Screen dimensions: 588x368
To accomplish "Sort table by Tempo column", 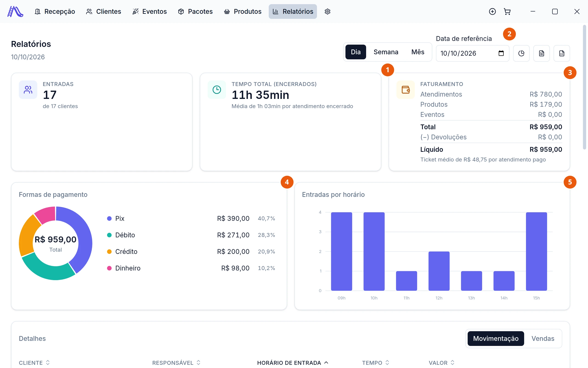I will (x=376, y=363).
